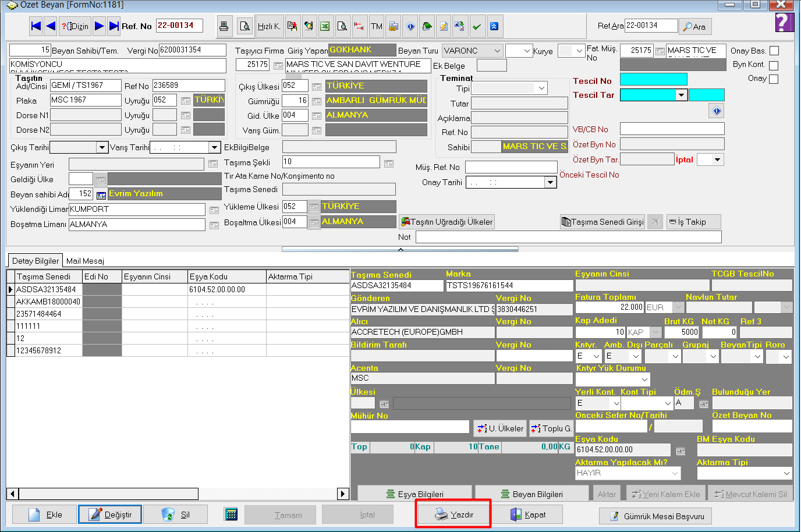Open print preview magnifier icon beside printer
801x532 pixels.
[245, 26]
